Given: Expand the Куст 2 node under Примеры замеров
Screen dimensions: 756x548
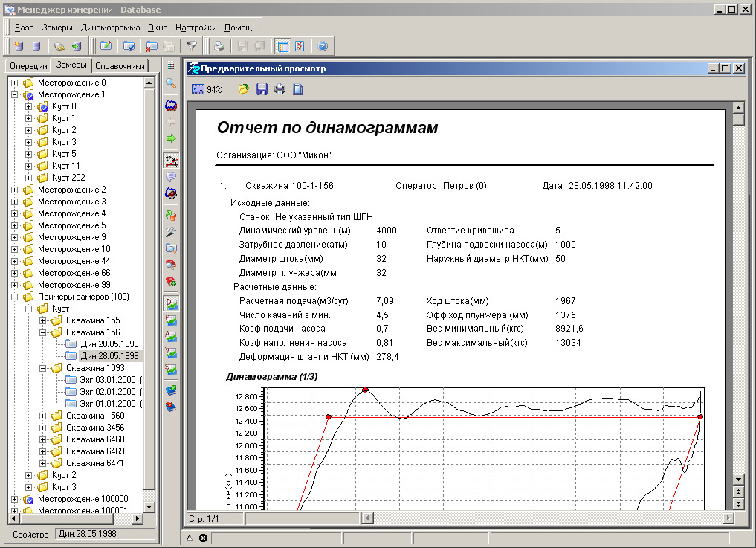Looking at the screenshot, I should 29,475.
